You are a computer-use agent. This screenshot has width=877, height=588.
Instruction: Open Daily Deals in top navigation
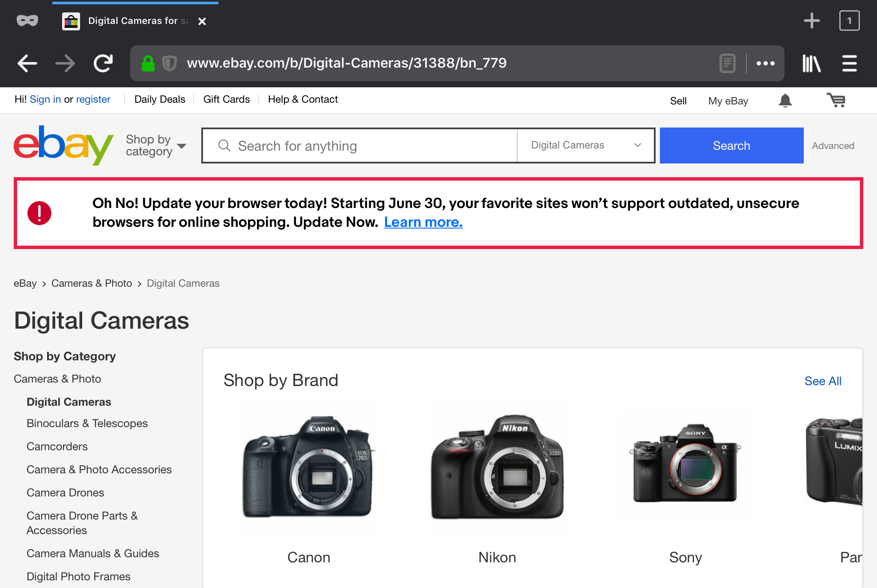[x=160, y=99]
